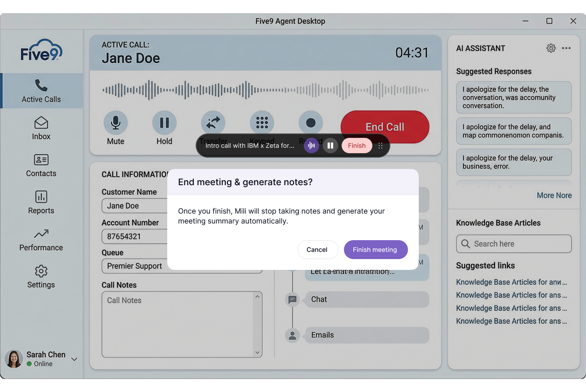Select the 'map commonenomon companis' suggested response
Viewport: 586px width, 392px height.
click(514, 131)
